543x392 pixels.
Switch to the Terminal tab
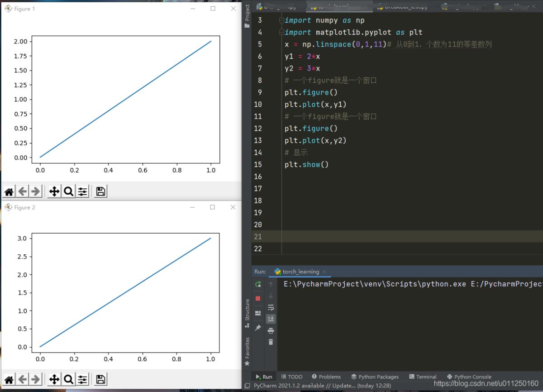tap(423, 377)
